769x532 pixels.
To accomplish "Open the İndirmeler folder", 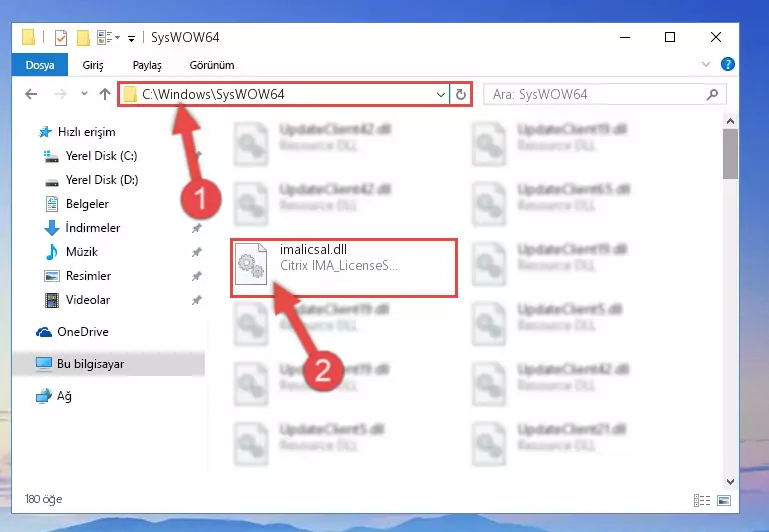I will tap(93, 228).
